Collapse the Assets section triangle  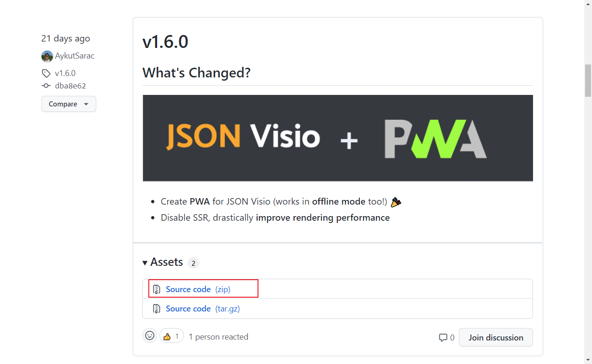pyautogui.click(x=145, y=263)
